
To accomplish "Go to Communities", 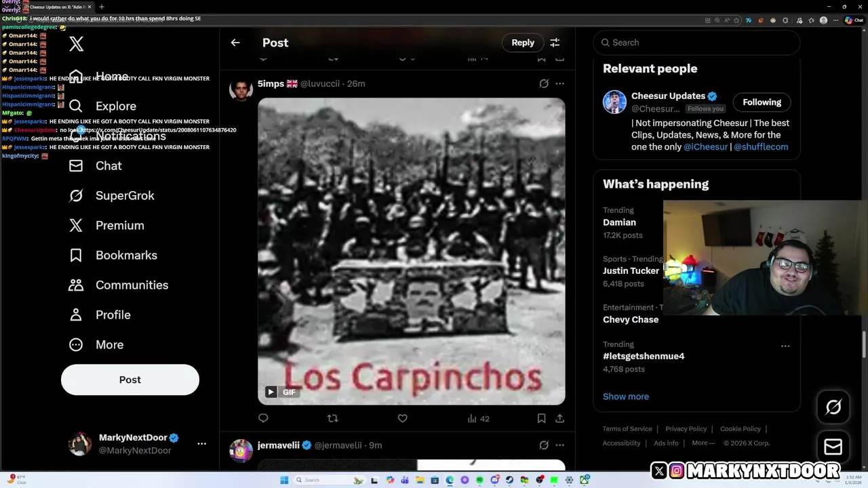I will 118,285.
